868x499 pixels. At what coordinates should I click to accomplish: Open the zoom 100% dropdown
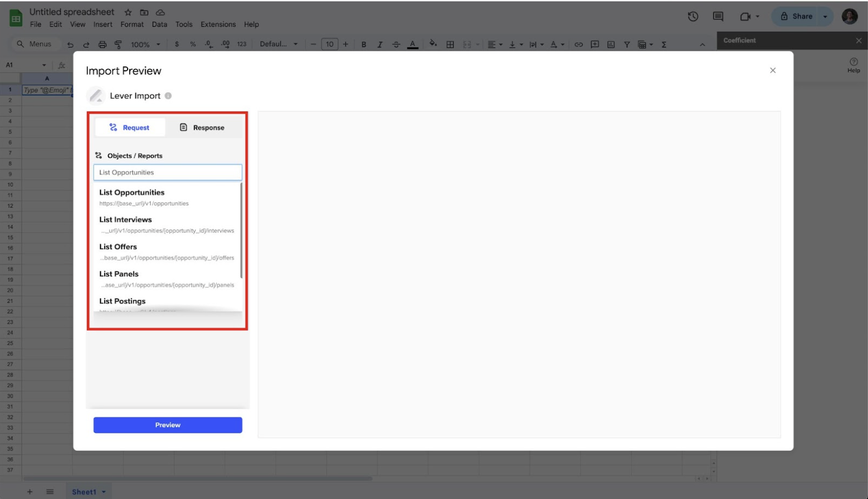(x=145, y=45)
